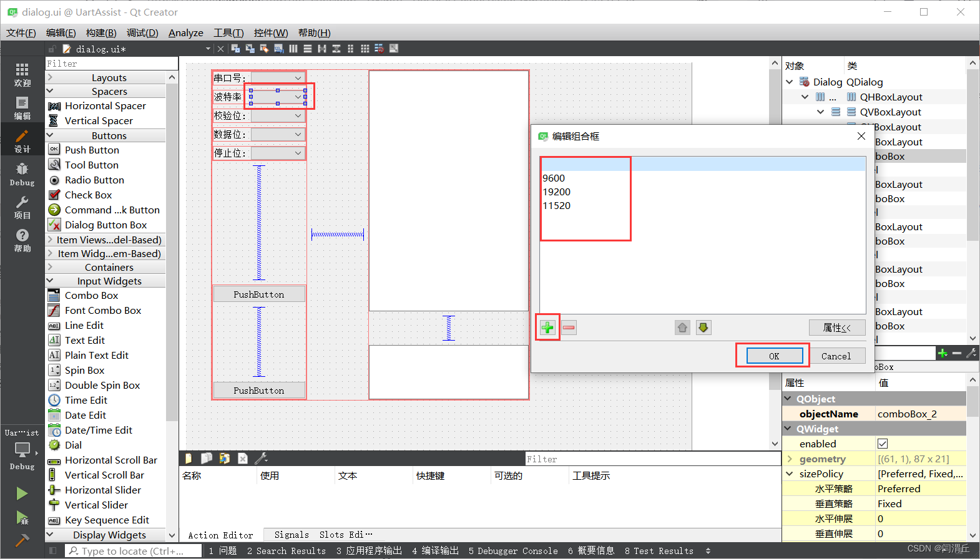980x559 pixels.
Task: Close dialog.ui document with X icon
Action: [x=220, y=49]
